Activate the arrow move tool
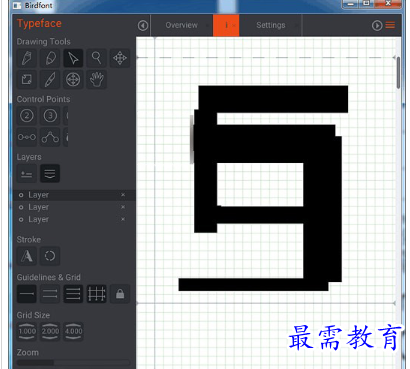The height and width of the screenshot is (369, 410). (73, 58)
